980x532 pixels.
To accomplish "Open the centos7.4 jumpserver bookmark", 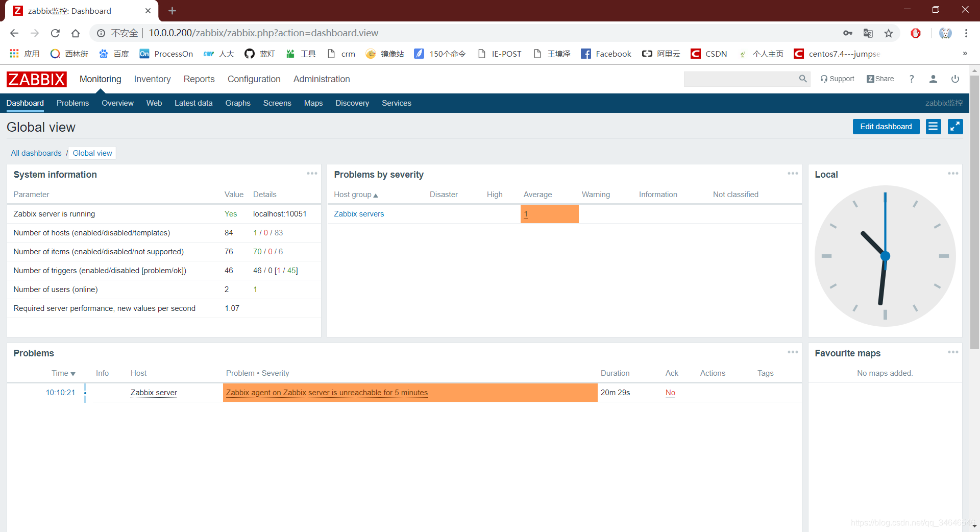I will tap(837, 54).
